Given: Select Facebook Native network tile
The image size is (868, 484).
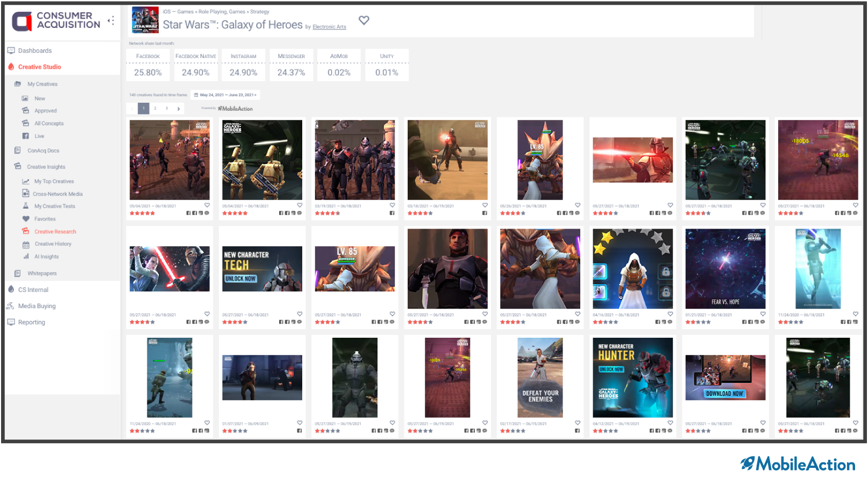Looking at the screenshot, I should pyautogui.click(x=196, y=65).
